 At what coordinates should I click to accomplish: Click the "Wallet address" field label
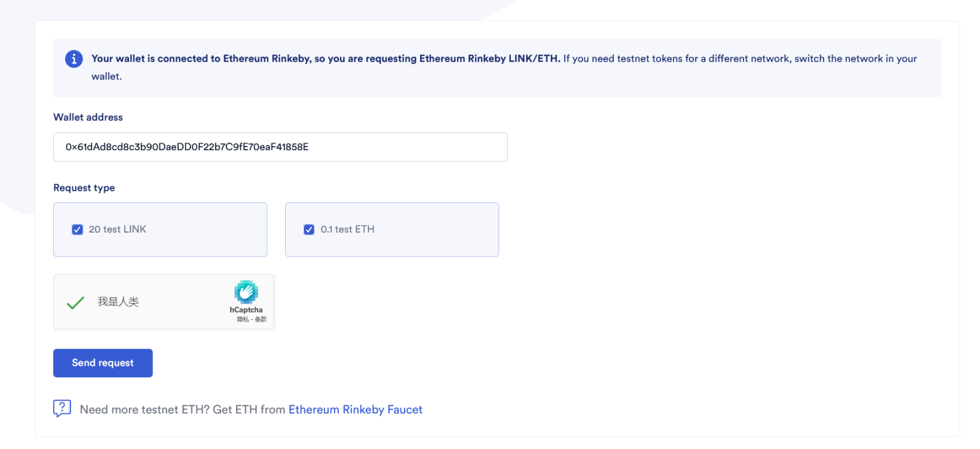click(x=88, y=117)
